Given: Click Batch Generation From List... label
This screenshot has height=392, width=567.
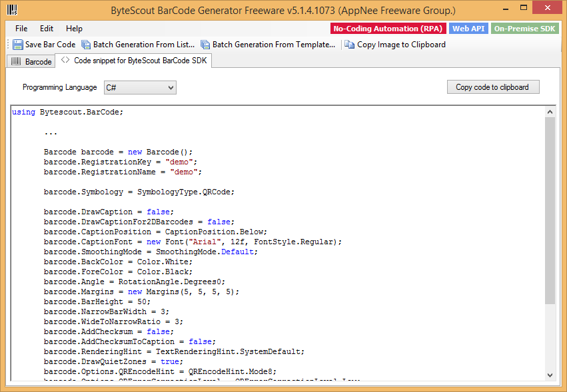Looking at the screenshot, I should (x=144, y=45).
